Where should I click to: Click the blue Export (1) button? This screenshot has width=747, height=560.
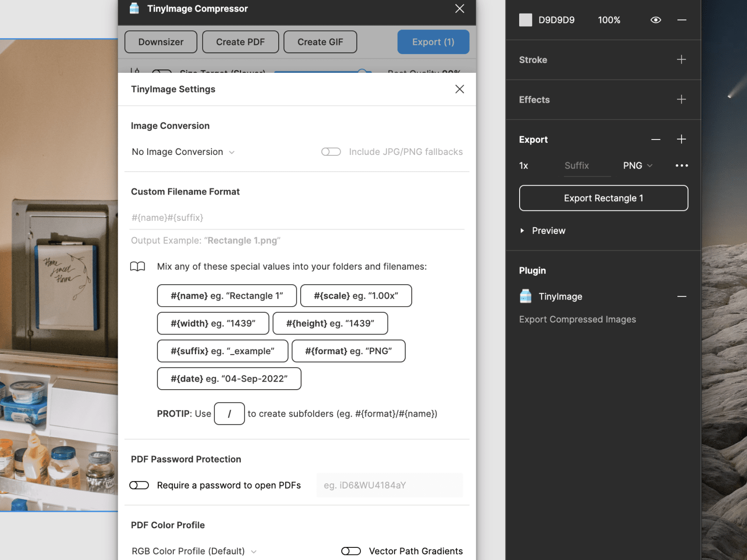tap(433, 42)
